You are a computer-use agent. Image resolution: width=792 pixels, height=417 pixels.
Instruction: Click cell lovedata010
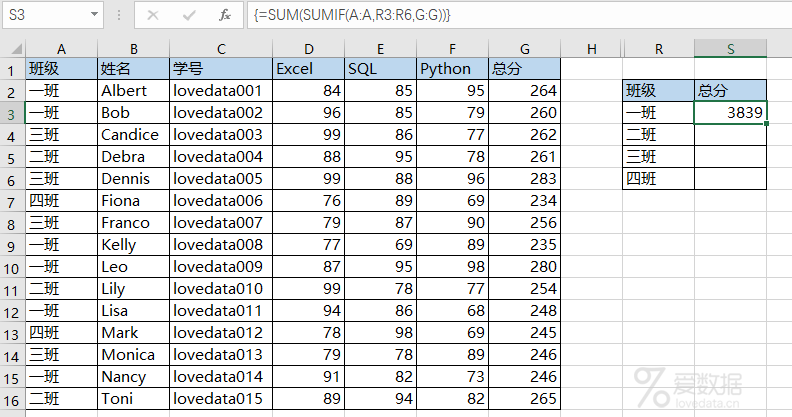coord(221,289)
